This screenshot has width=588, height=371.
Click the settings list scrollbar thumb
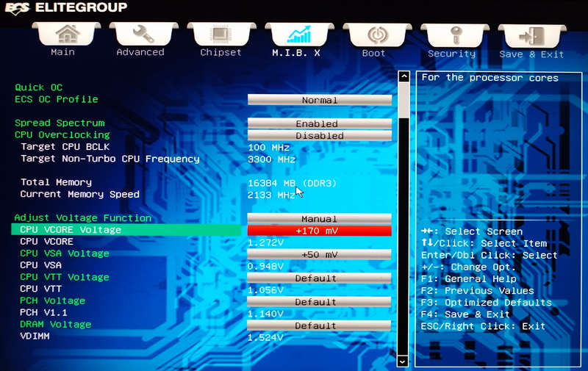(404, 101)
